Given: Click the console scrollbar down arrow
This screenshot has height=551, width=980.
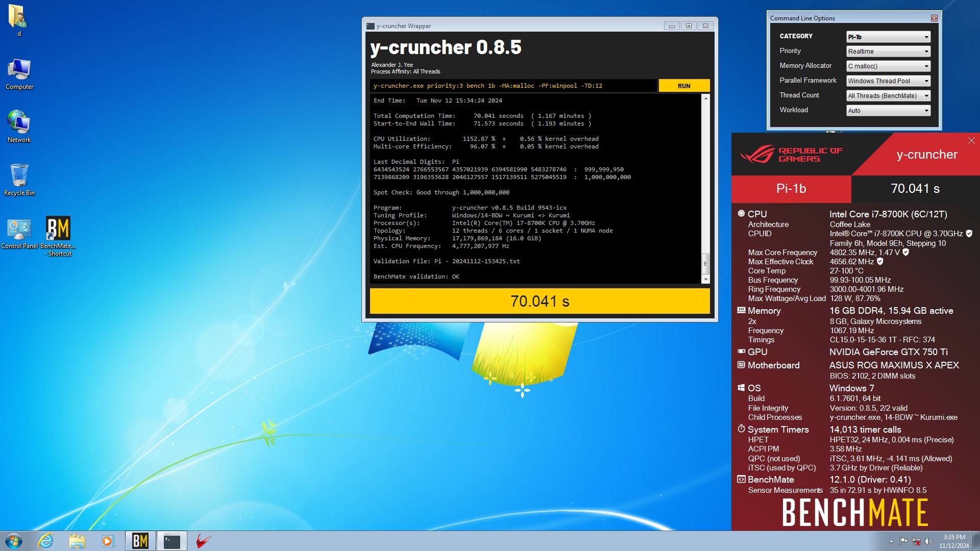Looking at the screenshot, I should (706, 280).
